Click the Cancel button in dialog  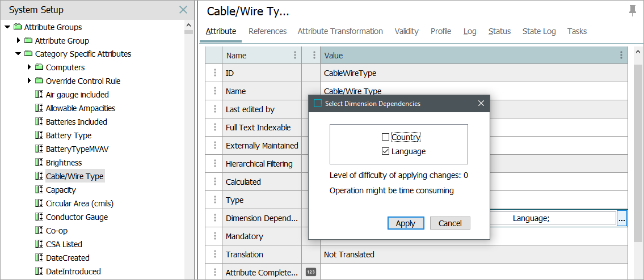[x=450, y=223]
